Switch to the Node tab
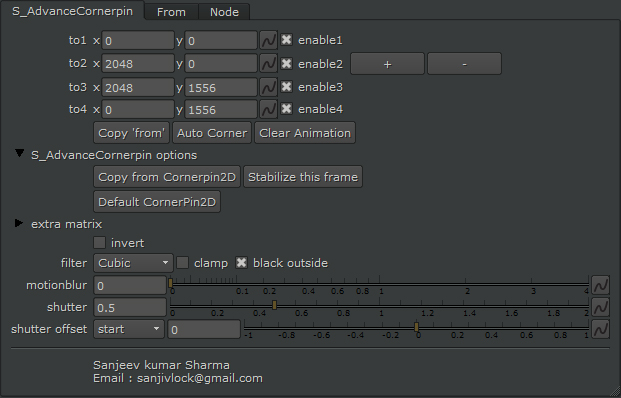Screen dimensions: 621x398 coord(224,12)
